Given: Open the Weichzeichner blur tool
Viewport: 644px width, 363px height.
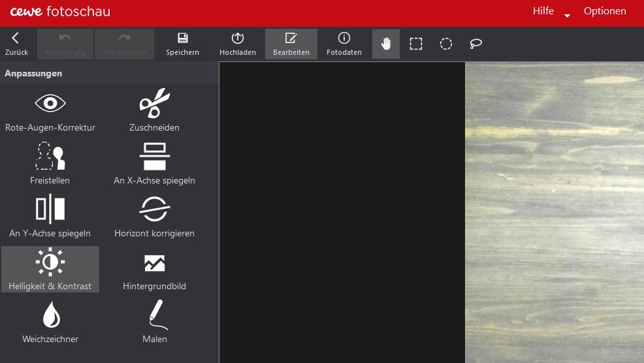Looking at the screenshot, I should click(50, 323).
